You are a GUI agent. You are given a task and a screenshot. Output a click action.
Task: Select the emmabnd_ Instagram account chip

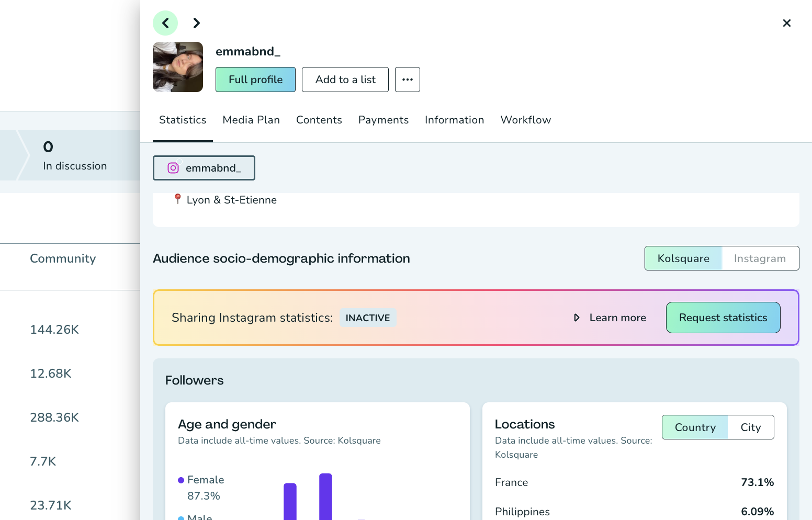(x=204, y=168)
